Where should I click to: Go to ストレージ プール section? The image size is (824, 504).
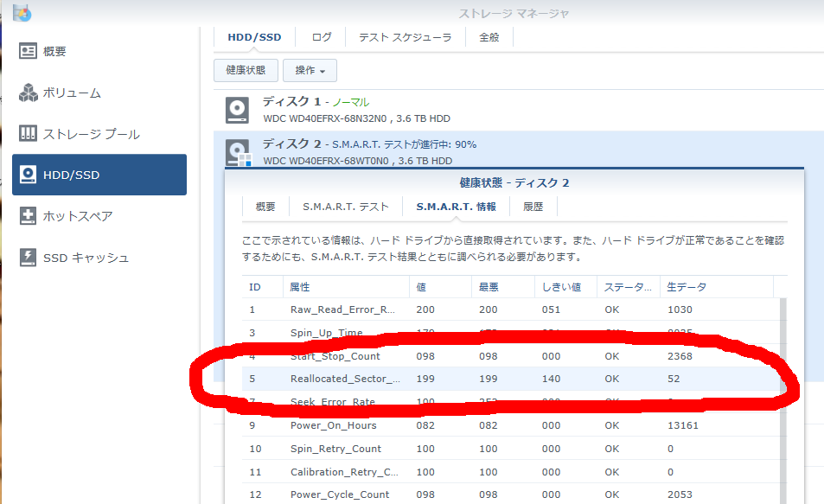pyautogui.click(x=99, y=133)
